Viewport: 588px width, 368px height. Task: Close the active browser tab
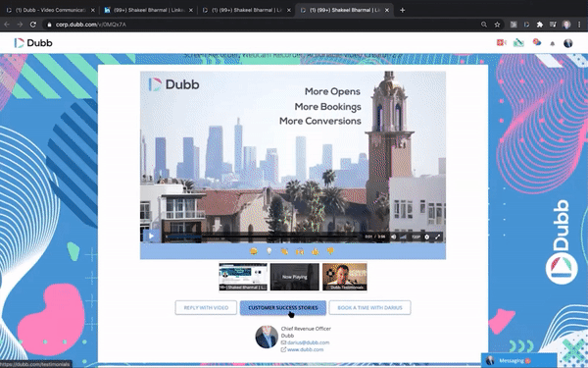tap(387, 10)
